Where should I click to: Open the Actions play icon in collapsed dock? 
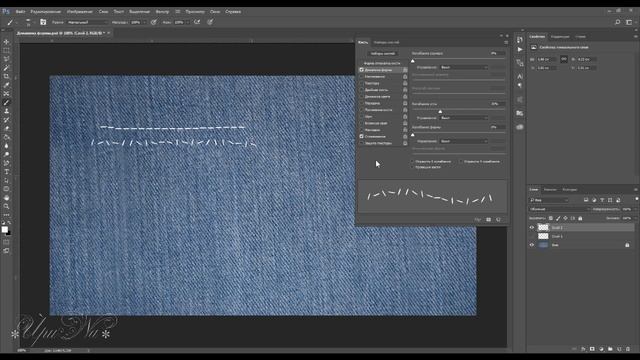point(520,49)
